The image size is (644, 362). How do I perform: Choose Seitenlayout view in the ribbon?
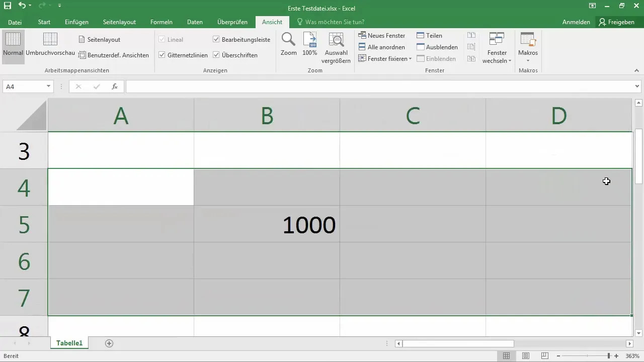100,39
